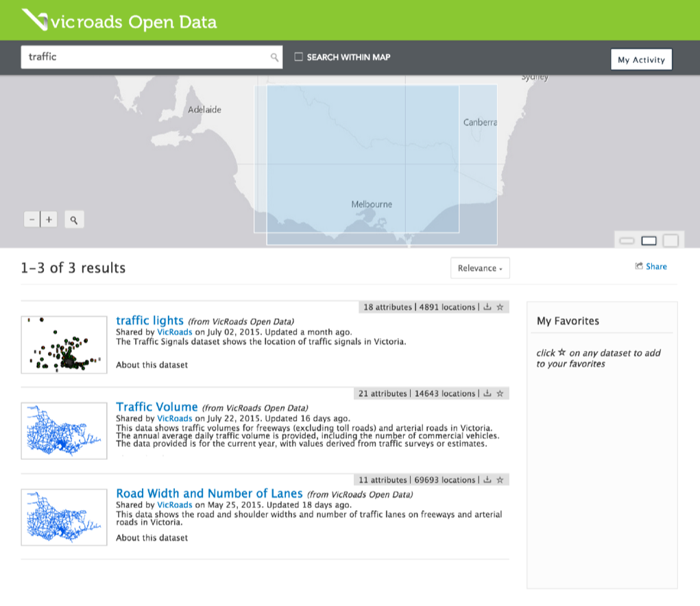This screenshot has height=606, width=700.
Task: Open the Traffic Volume dataset title
Action: coord(157,407)
